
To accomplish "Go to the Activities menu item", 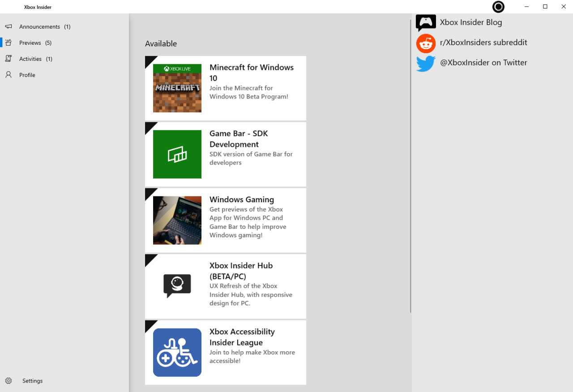I will 30,59.
